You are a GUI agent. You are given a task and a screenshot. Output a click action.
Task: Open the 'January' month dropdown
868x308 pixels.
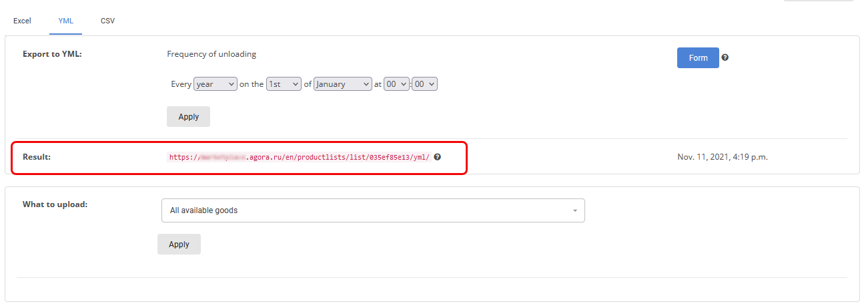click(x=343, y=84)
